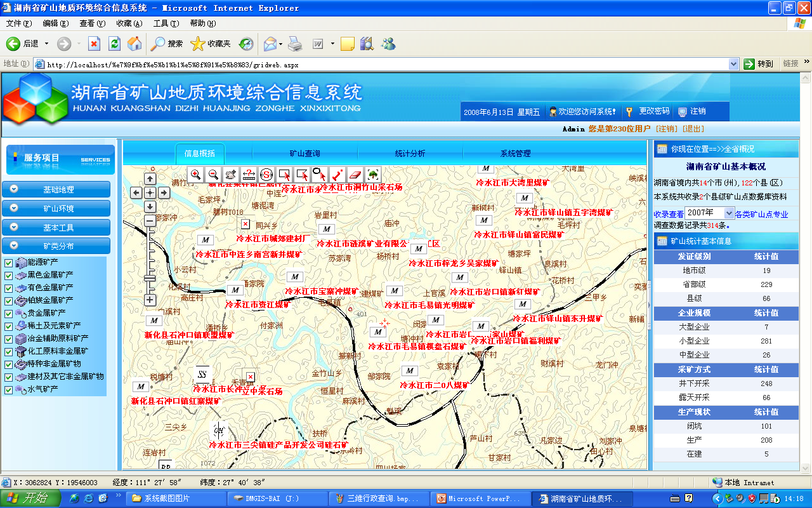
Task: Click the map zoom level slider handle
Action: pos(150,278)
